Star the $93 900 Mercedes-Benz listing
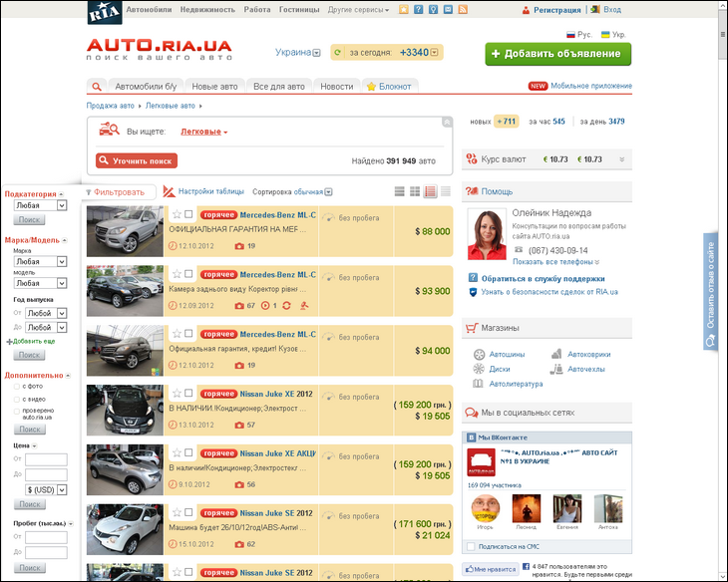 pyautogui.click(x=177, y=274)
